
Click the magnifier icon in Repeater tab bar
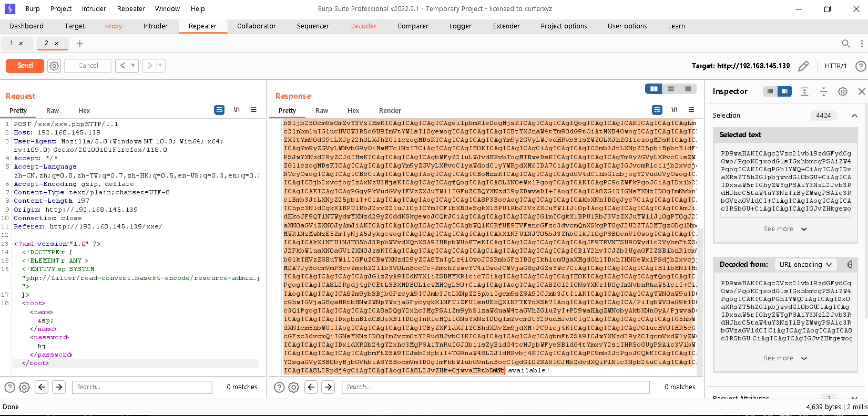tap(846, 44)
